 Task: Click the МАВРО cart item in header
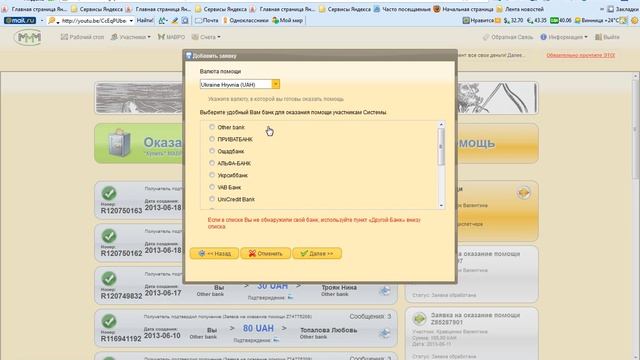[x=171, y=37]
